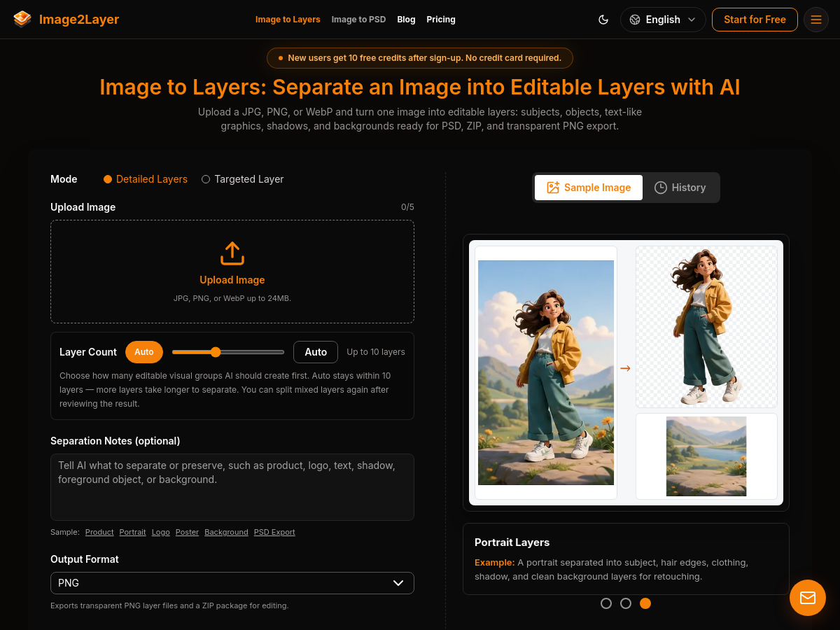Click inside Separation Notes text area
The height and width of the screenshot is (630, 840).
(232, 487)
